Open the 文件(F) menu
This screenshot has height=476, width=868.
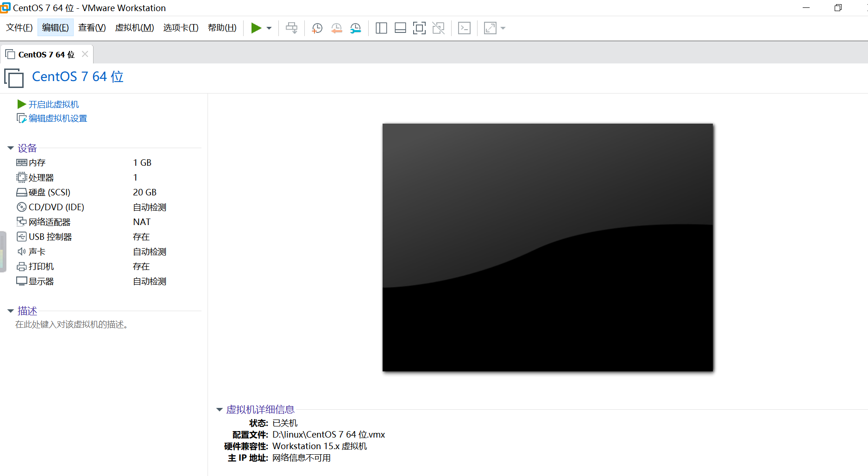click(x=19, y=28)
